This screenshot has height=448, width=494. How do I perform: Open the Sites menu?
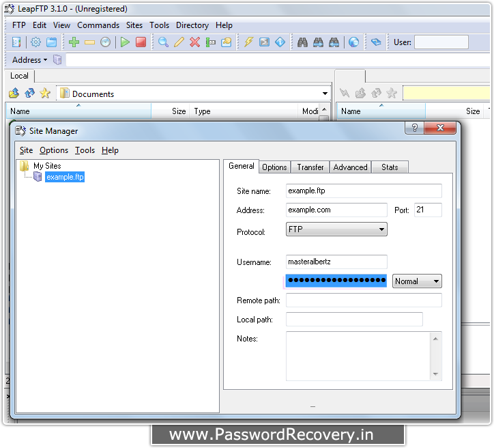[x=134, y=25]
